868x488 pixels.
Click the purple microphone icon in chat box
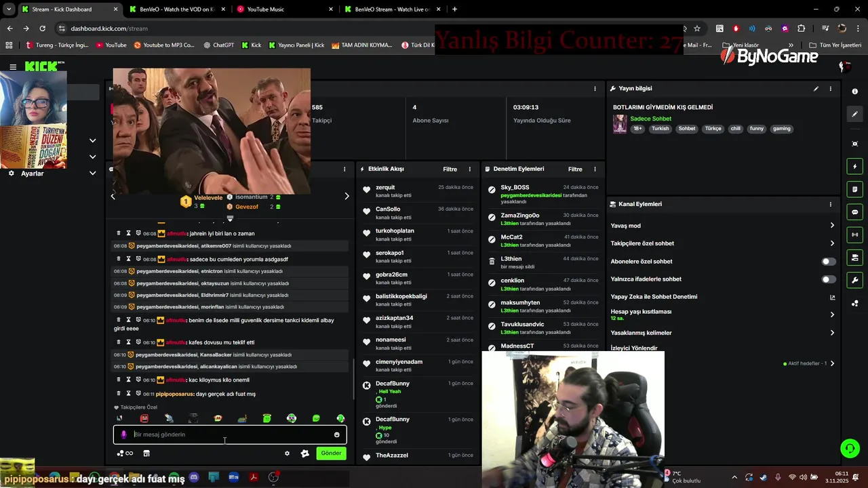point(123,434)
